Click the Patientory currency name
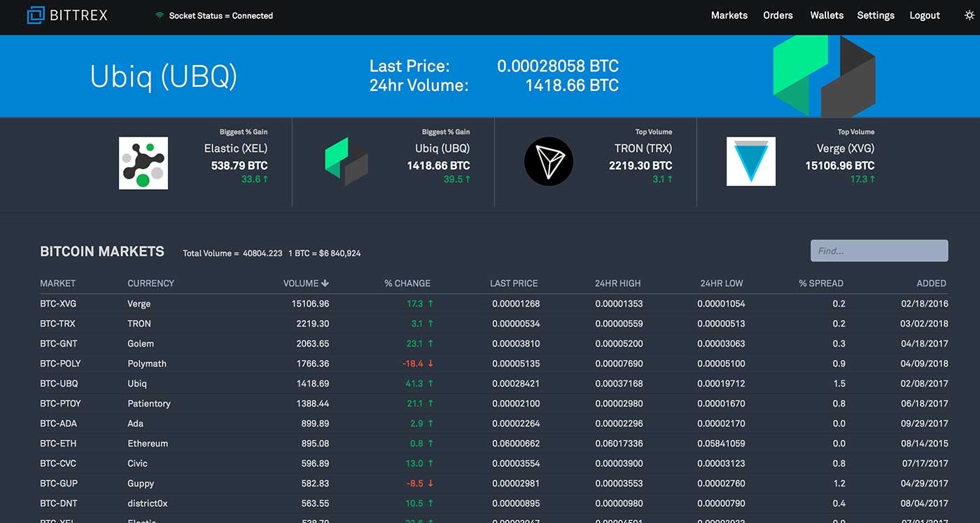The image size is (980, 523). click(149, 403)
